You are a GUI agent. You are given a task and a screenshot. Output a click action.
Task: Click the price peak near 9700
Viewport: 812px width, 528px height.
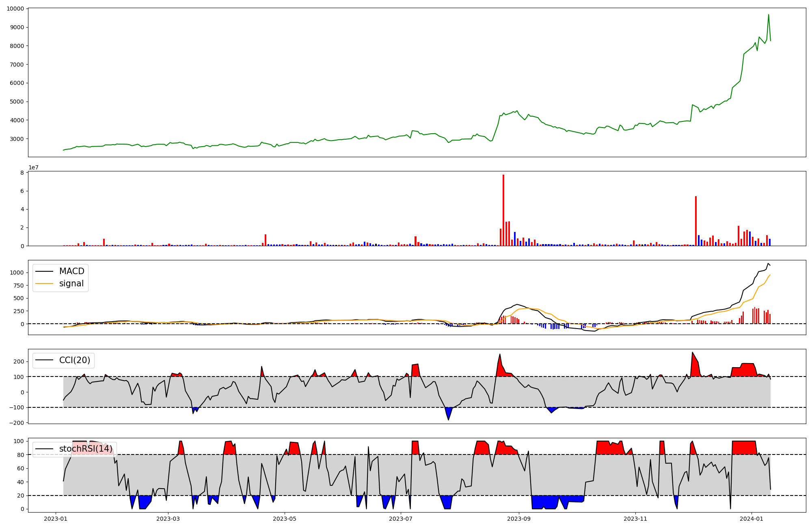click(768, 15)
